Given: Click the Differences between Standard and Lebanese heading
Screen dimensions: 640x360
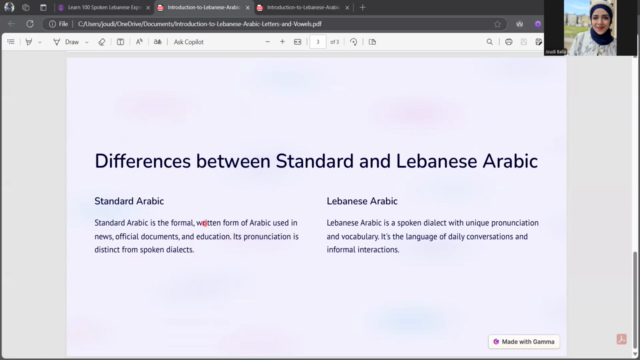Looking at the screenshot, I should click(316, 161).
